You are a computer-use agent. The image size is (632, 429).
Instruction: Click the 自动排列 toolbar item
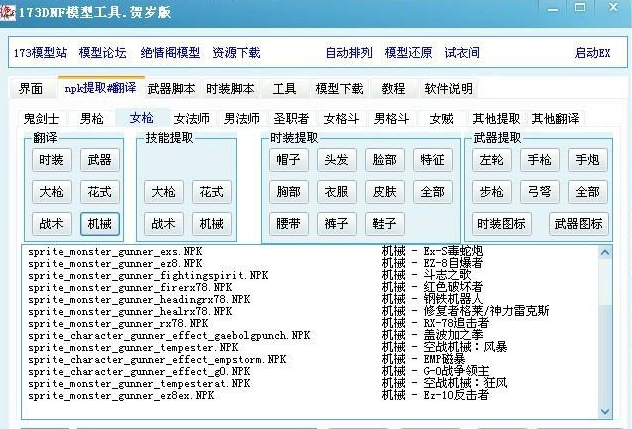349,52
